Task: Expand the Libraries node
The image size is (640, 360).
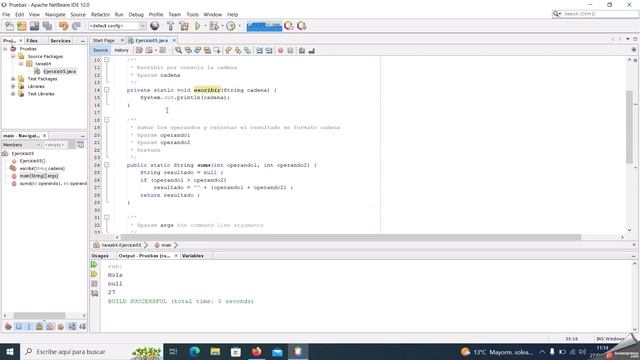Action: pos(13,87)
